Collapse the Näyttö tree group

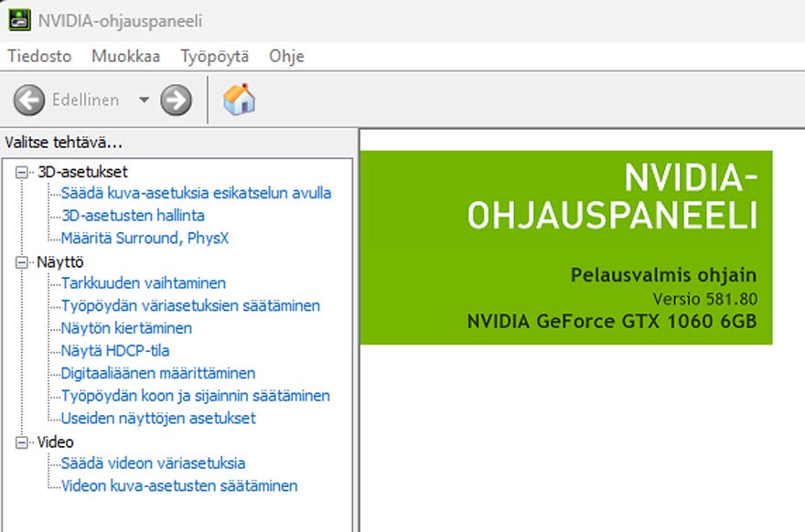coord(22,262)
